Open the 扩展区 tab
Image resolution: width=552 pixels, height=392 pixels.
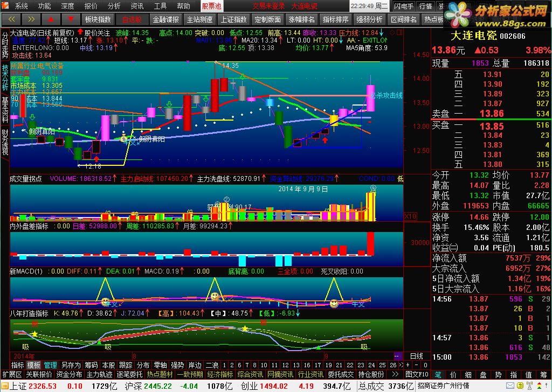[x=12, y=374]
